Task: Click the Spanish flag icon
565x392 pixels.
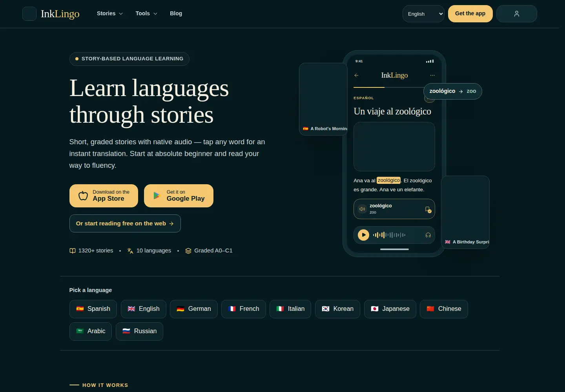Action: pos(80,309)
